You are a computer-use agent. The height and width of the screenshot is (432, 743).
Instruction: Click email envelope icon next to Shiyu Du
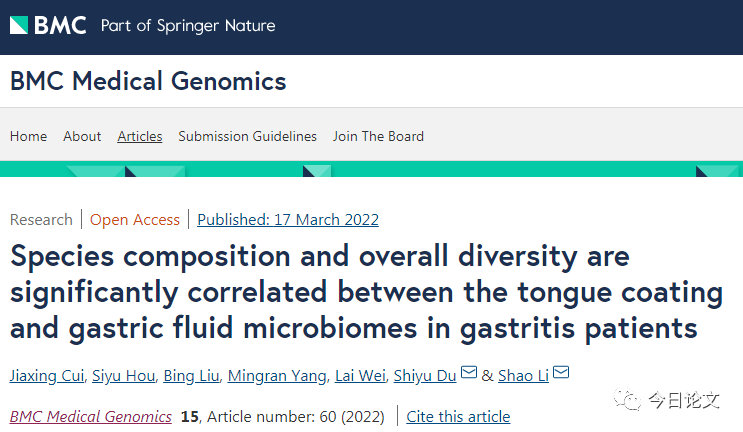pyautogui.click(x=469, y=374)
